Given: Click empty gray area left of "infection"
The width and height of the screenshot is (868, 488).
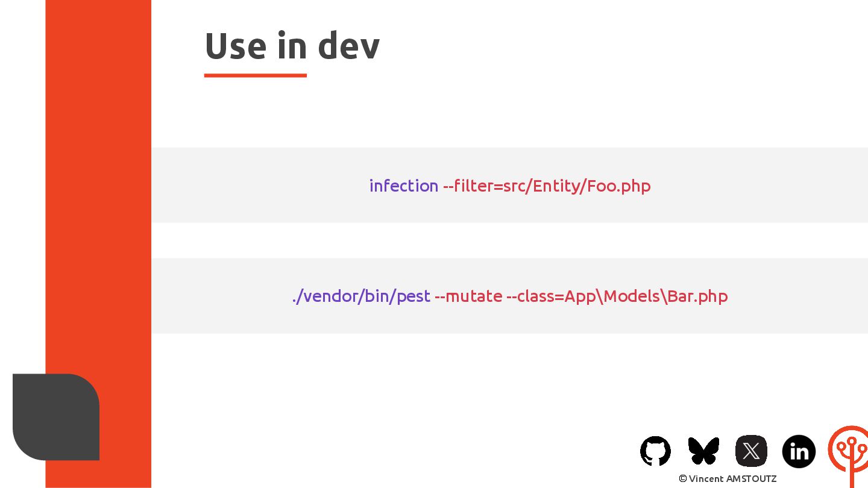Looking at the screenshot, I should coord(259,186).
